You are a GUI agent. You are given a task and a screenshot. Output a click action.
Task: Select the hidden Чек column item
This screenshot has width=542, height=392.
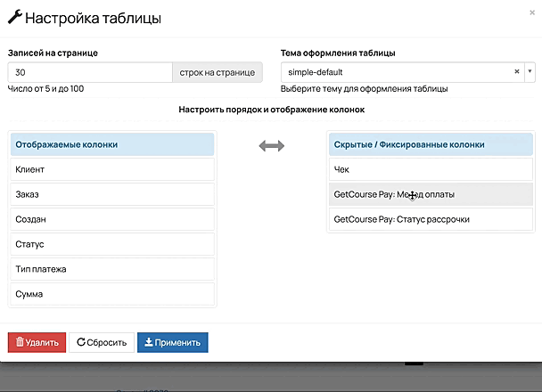(x=430, y=169)
